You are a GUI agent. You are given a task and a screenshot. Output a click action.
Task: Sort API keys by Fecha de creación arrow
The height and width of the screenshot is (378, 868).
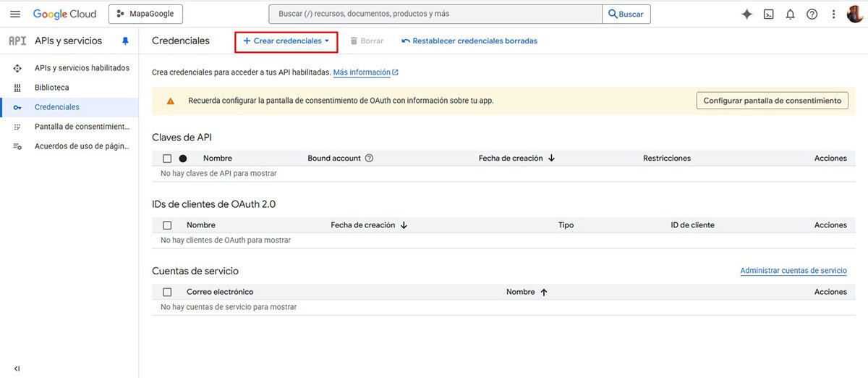click(551, 158)
